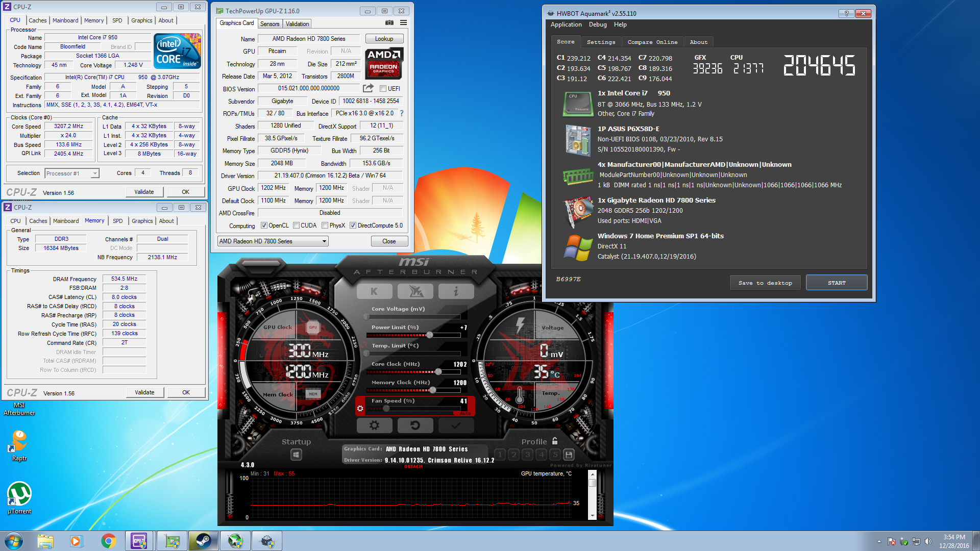Open the info button in MSI Afterburner
980x551 pixels.
tap(456, 291)
